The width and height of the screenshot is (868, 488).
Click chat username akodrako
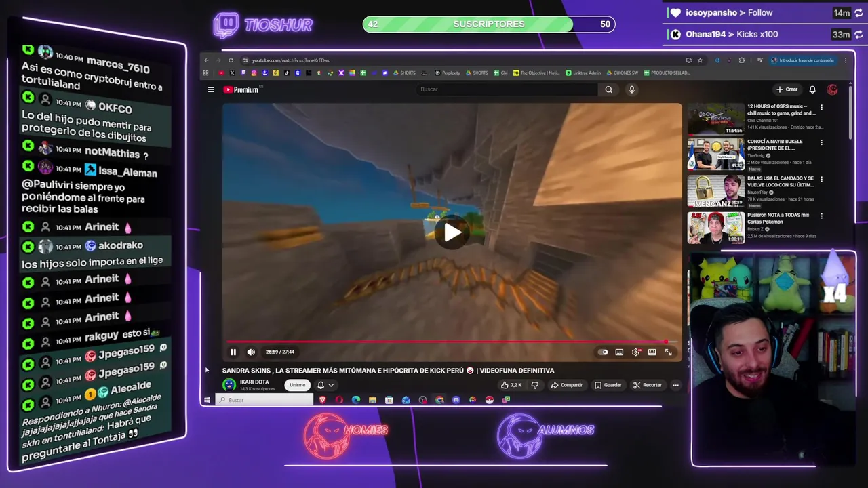click(x=121, y=245)
